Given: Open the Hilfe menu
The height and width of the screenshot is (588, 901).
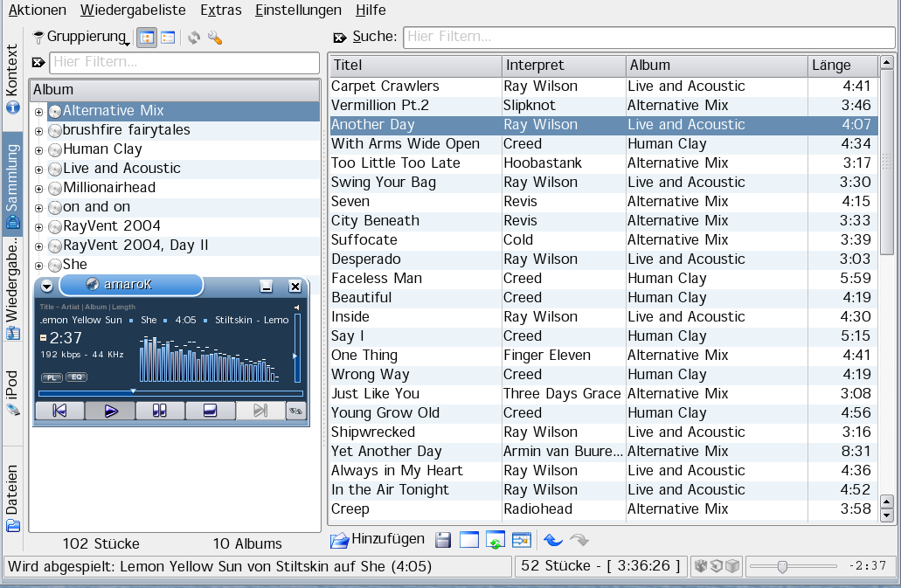Looking at the screenshot, I should 371,10.
